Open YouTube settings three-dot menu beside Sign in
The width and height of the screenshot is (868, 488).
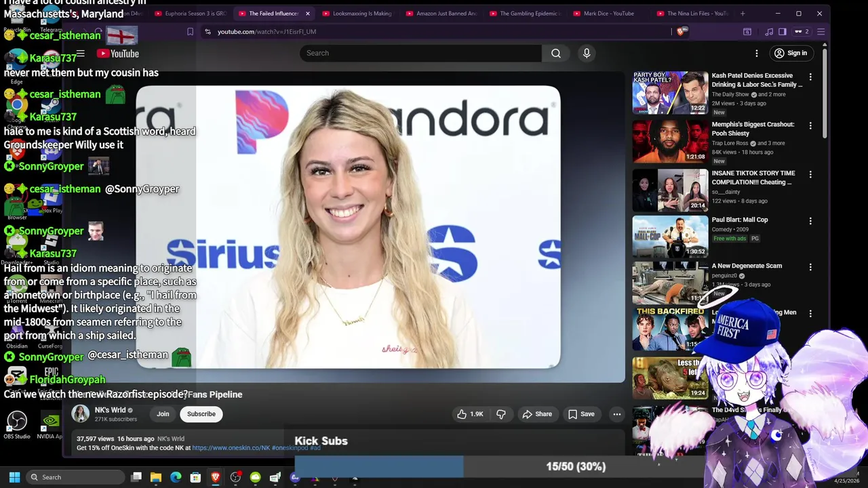(757, 53)
